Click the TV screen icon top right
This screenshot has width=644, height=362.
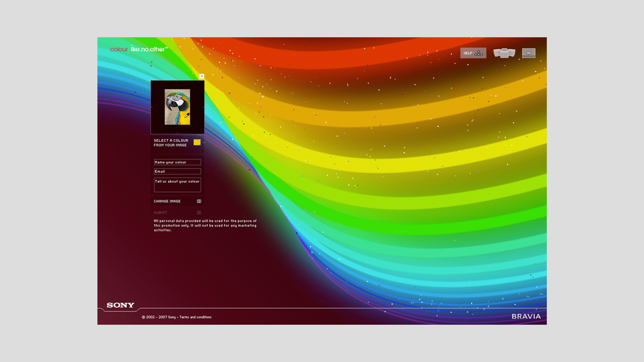tap(529, 53)
